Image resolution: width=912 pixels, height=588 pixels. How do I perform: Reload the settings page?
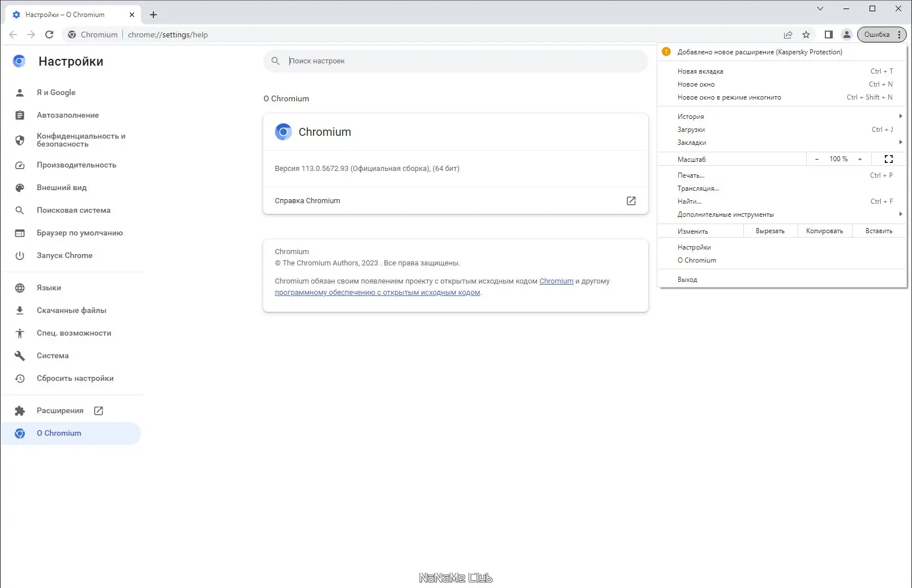(x=49, y=35)
